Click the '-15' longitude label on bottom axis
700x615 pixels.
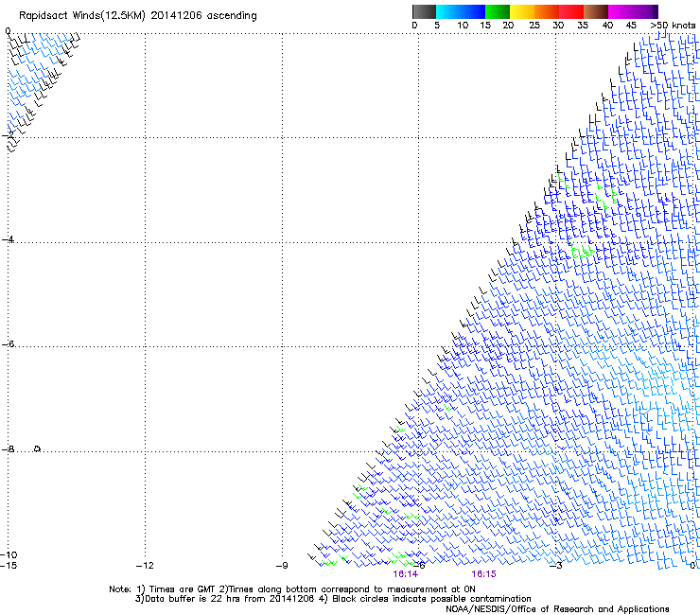point(9,566)
